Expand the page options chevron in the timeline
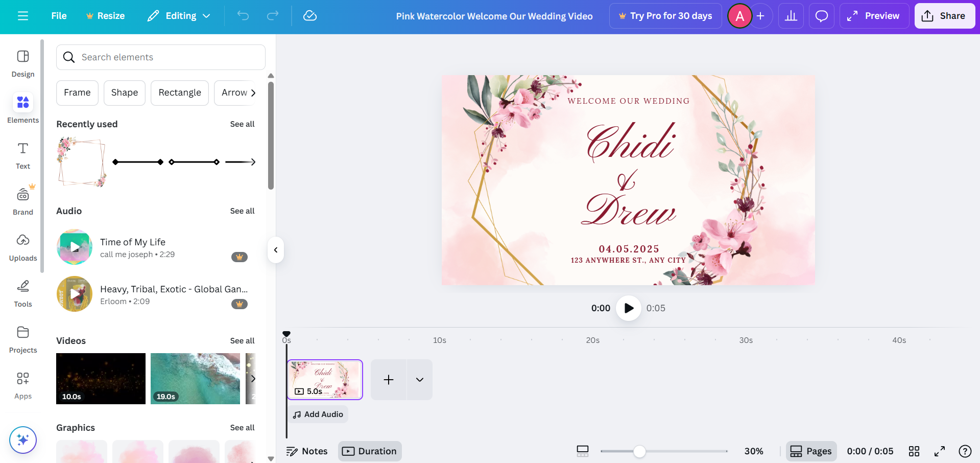The image size is (980, 463). 419,380
